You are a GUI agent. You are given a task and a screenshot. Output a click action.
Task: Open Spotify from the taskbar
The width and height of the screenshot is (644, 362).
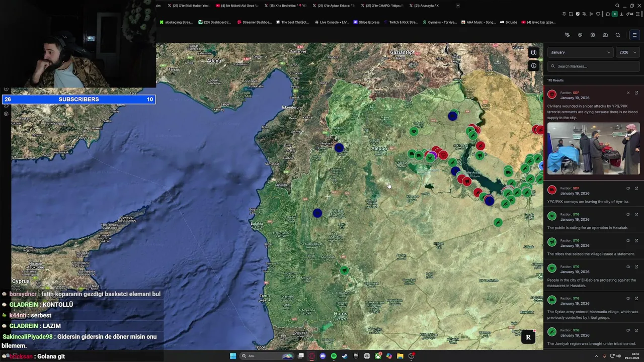click(x=334, y=356)
